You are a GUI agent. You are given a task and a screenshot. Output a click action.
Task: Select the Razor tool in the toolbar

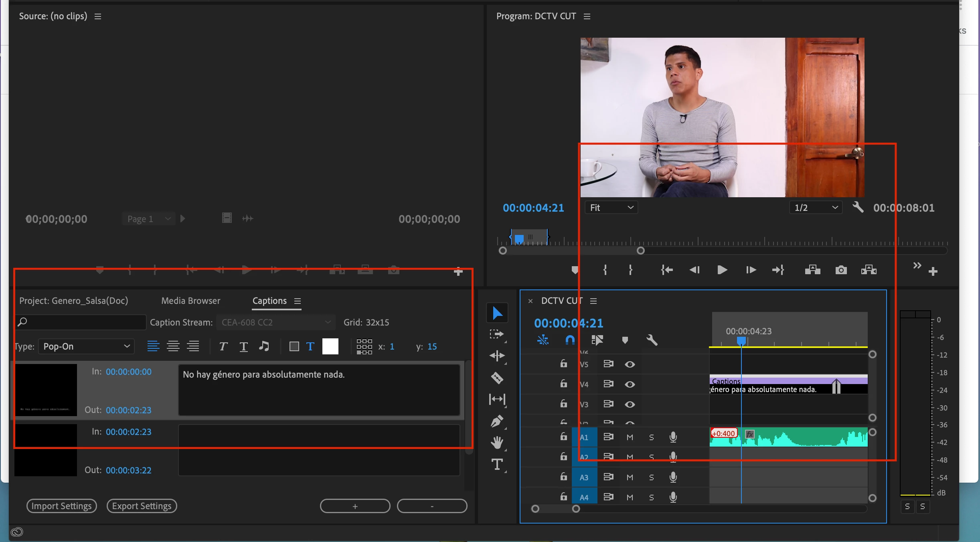tap(497, 378)
